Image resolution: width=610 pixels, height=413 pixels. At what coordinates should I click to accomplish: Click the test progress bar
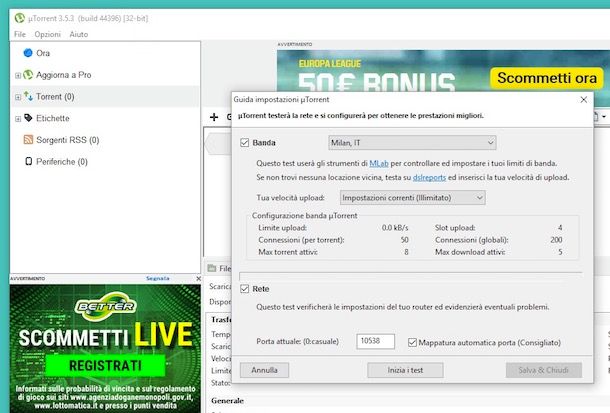tap(411, 276)
